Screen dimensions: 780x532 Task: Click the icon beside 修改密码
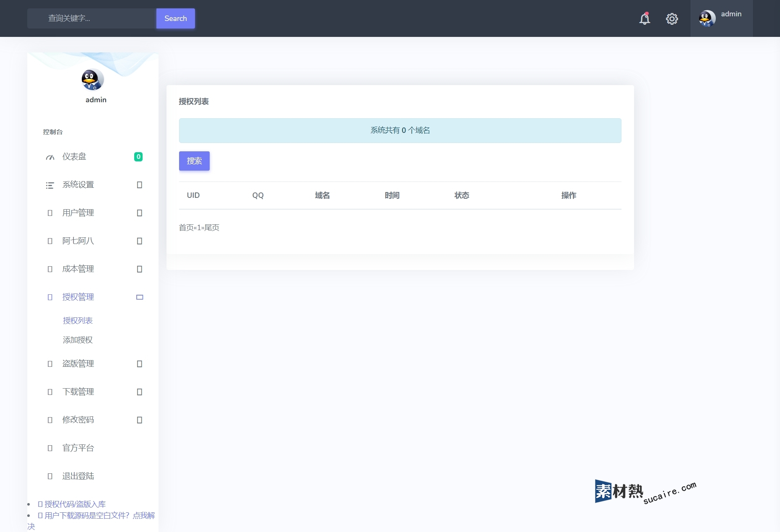tap(50, 420)
